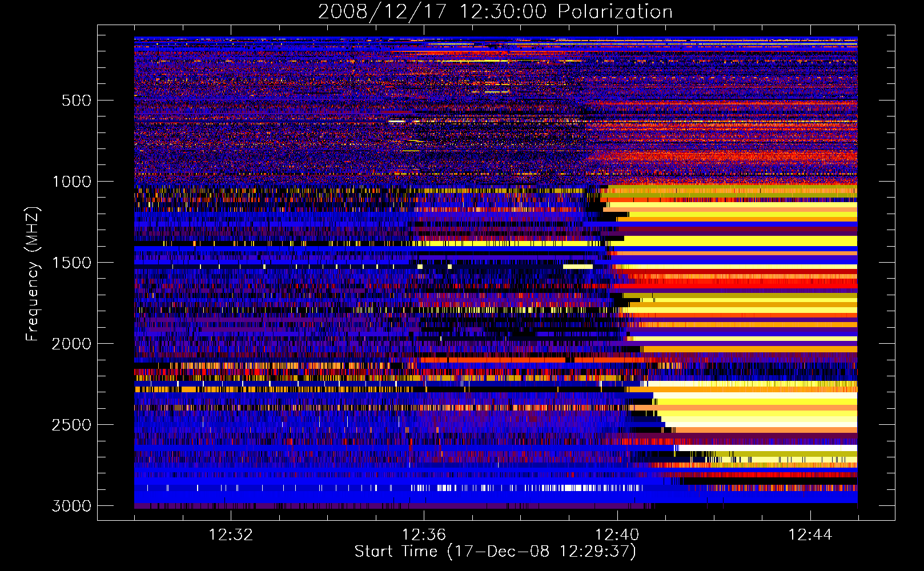Click the 2500 frequency tick label
Image resolution: width=924 pixels, height=571 pixels.
(72, 425)
